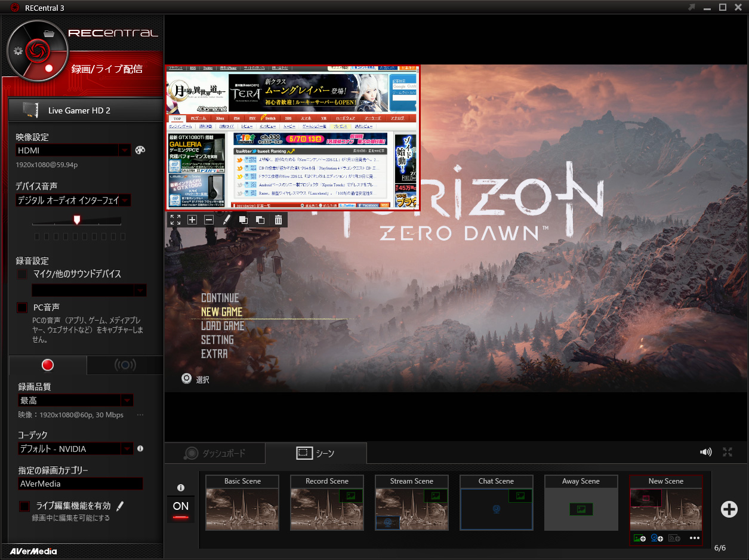This screenshot has width=749, height=560.
Task: Add an image source to New Scene
Action: (640, 538)
